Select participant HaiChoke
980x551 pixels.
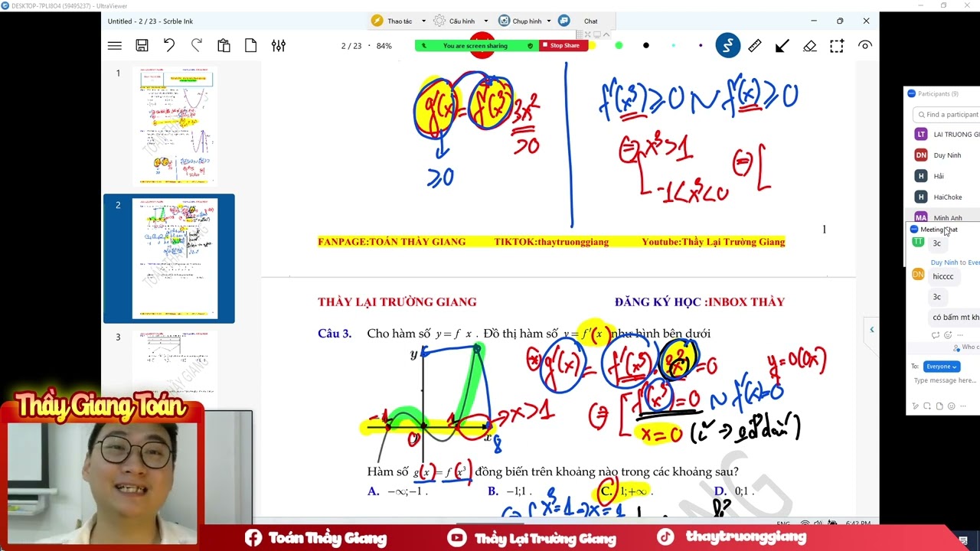947,197
